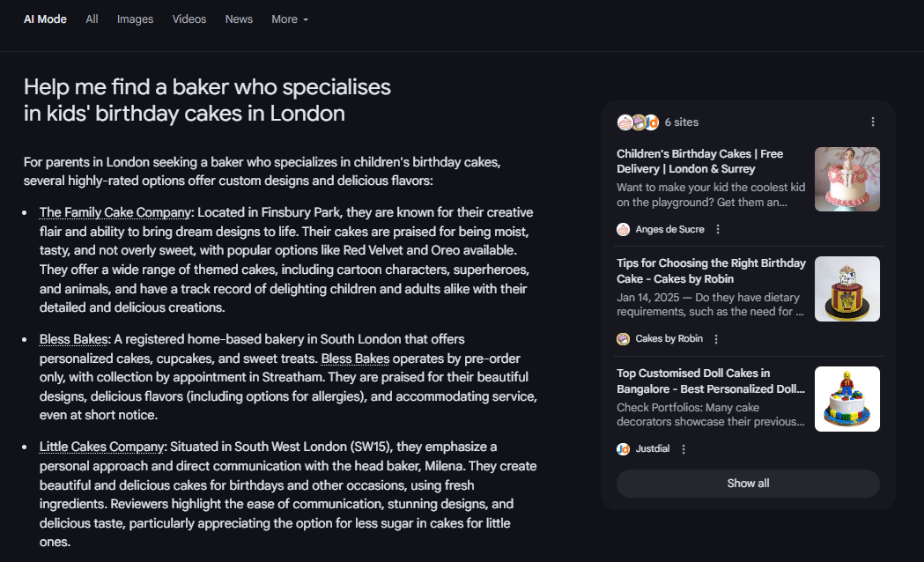Open Tips for Choosing the Right Birthday Cake
Image resolution: width=924 pixels, height=562 pixels.
[711, 271]
